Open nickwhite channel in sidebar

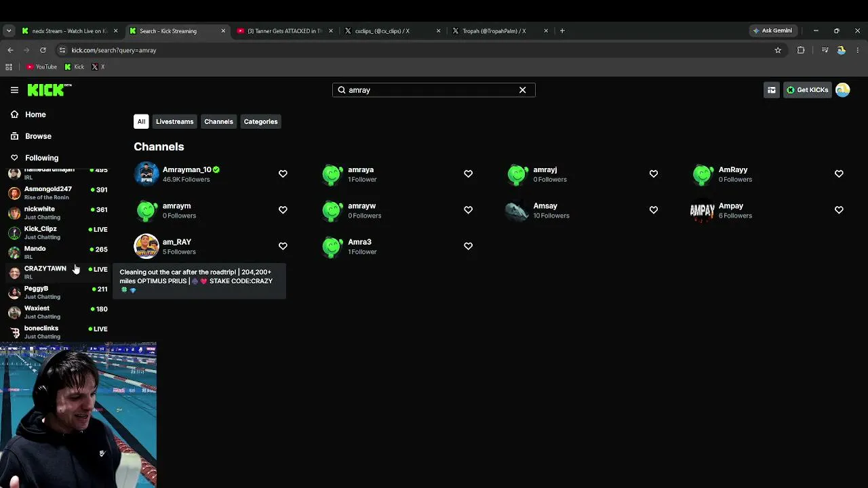coord(58,213)
